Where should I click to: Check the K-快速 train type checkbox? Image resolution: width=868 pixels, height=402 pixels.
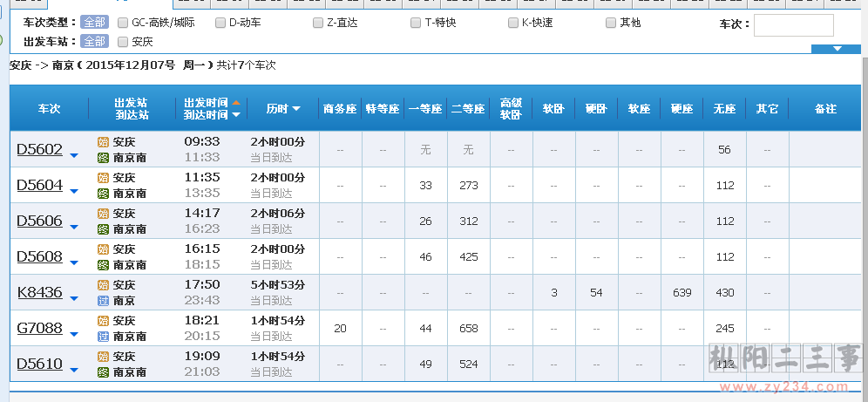[x=513, y=23]
